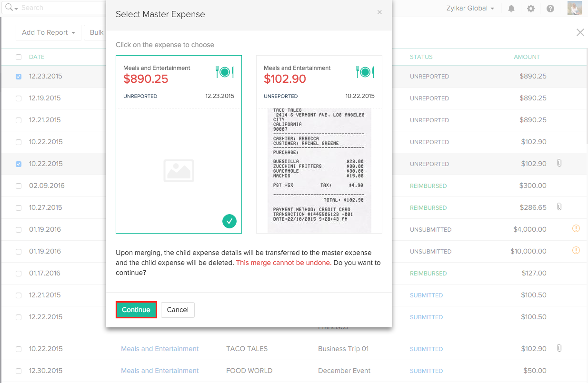Click Continue to merge the expenses
Image resolution: width=588 pixels, height=383 pixels.
[x=136, y=309]
